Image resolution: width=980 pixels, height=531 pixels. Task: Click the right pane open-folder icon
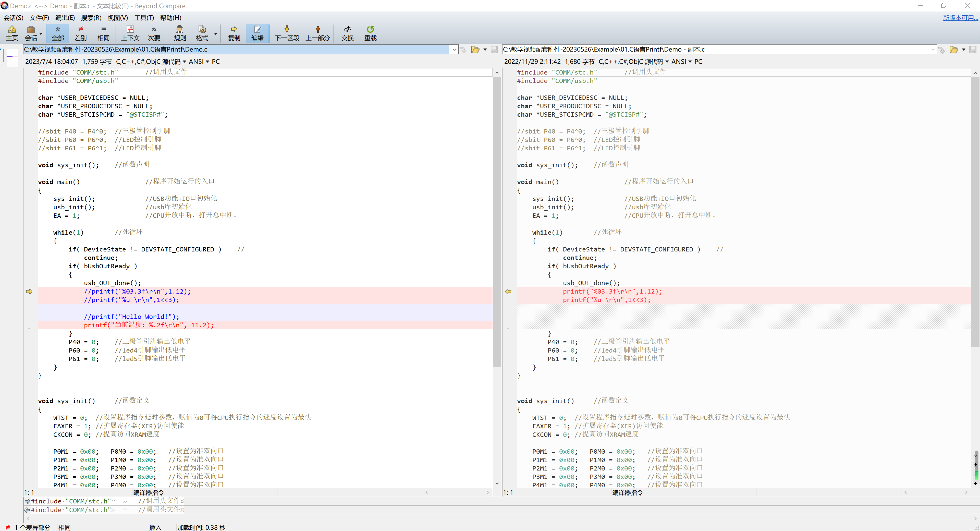click(954, 50)
